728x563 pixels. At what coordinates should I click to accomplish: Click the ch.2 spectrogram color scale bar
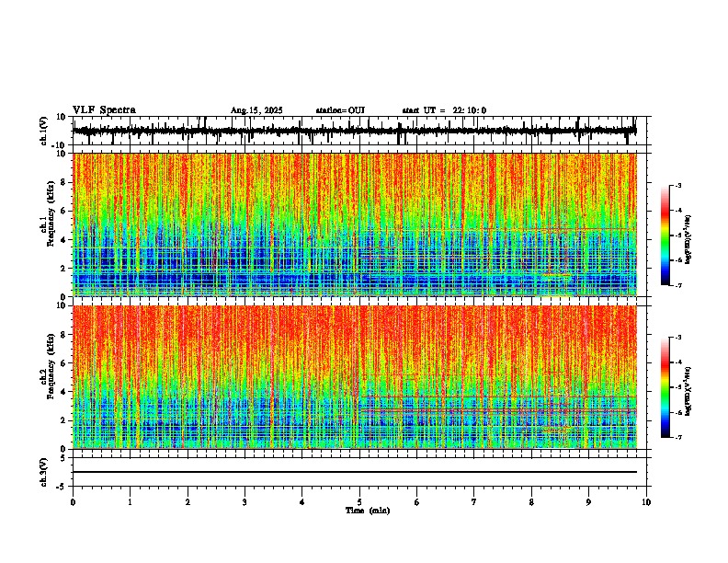665,387
